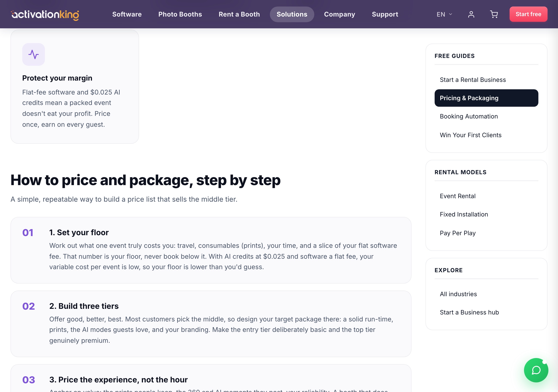Open the user account icon
558x392 pixels.
tap(471, 14)
